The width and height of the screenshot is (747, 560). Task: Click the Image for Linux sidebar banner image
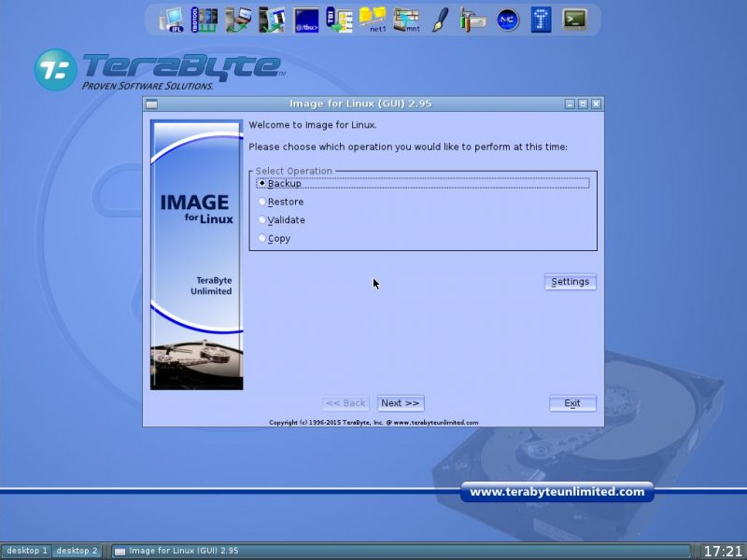tap(197, 255)
